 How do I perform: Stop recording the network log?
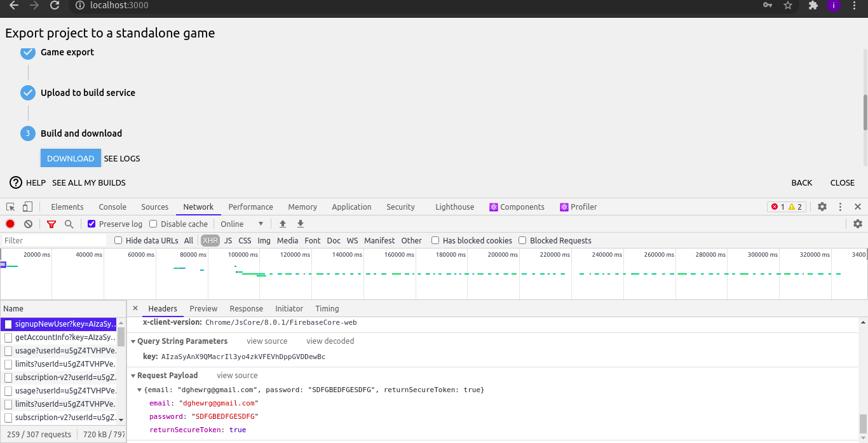click(x=9, y=224)
